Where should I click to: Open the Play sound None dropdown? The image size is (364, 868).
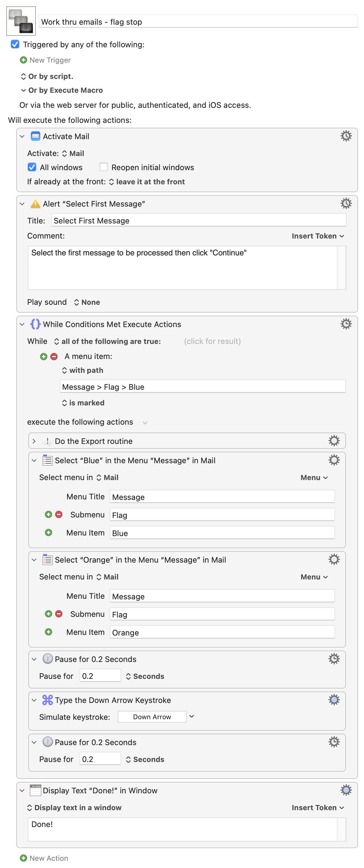87,302
